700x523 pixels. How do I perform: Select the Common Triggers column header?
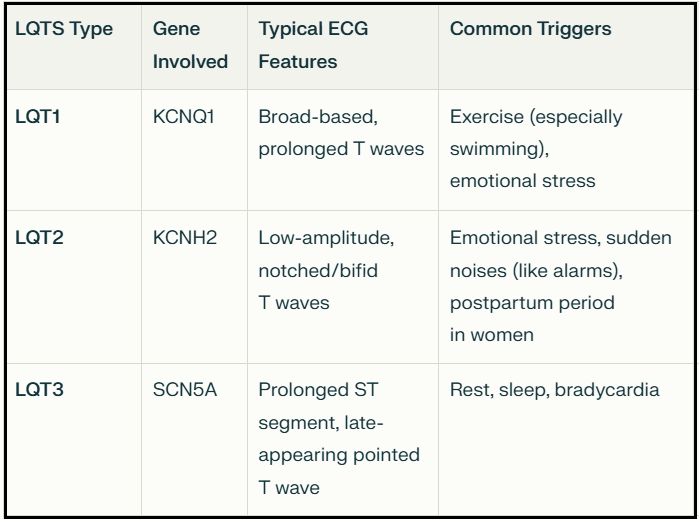pyautogui.click(x=530, y=29)
